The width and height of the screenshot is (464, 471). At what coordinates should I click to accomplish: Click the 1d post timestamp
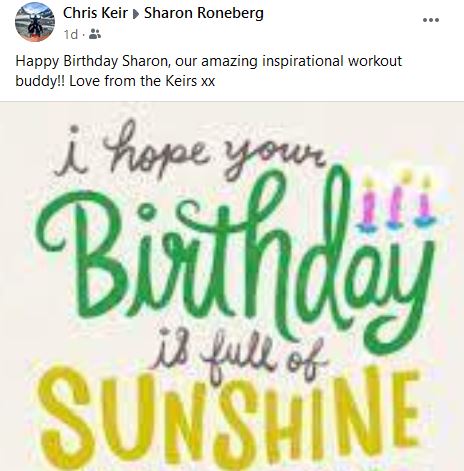[x=71, y=34]
